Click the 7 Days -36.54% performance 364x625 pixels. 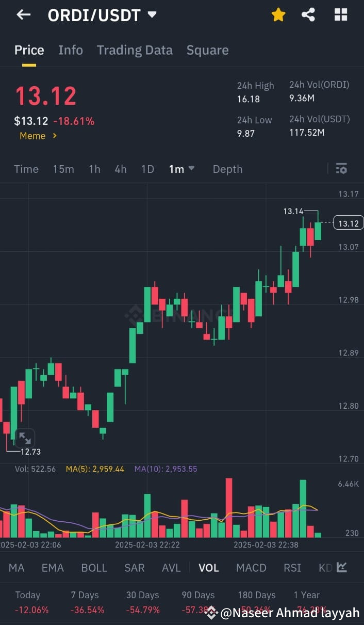pyautogui.click(x=87, y=602)
